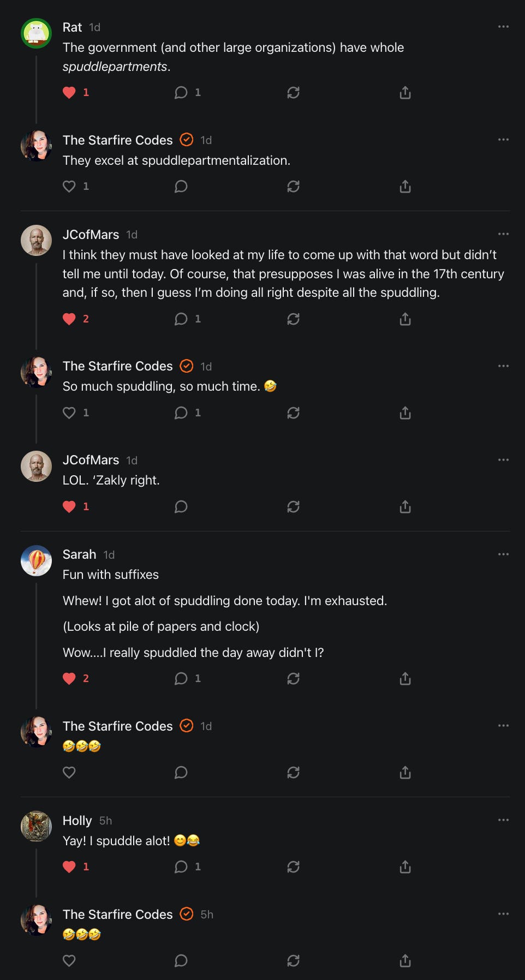
Task: Reply to 'So much spuddling' comment
Action: (x=181, y=413)
